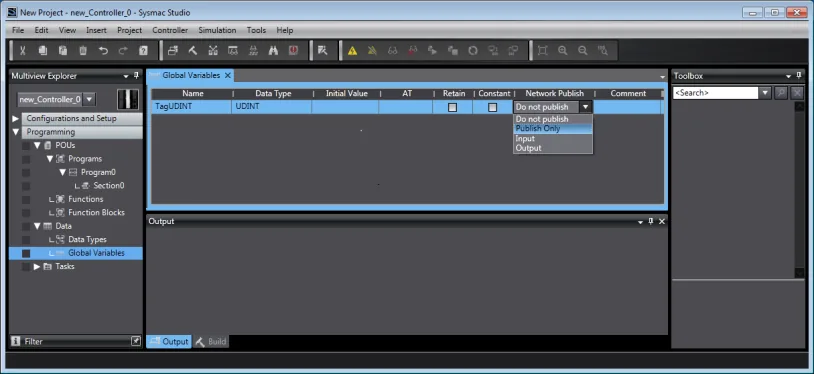Click the Toolbox Search input field
This screenshot has width=814, height=374.
tap(715, 93)
